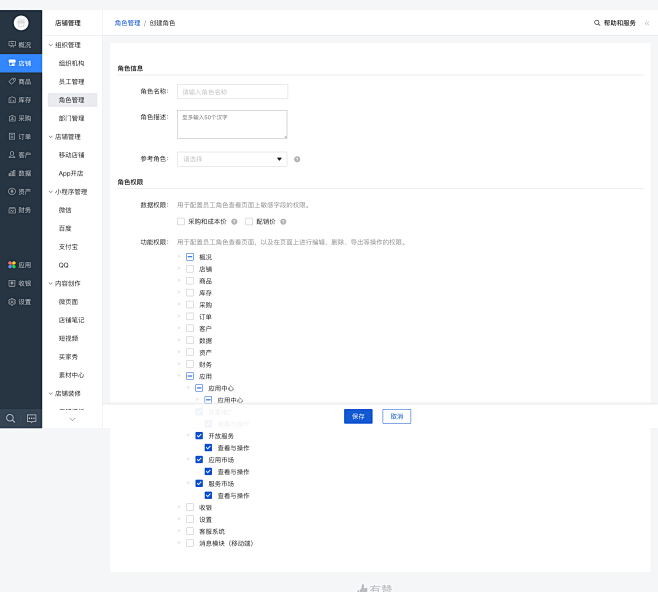Collapse the 小程序管理 menu group

pos(51,192)
